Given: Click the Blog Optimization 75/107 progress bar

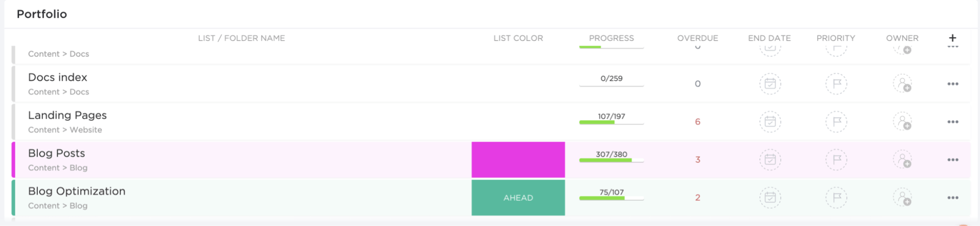Looking at the screenshot, I should tap(611, 198).
